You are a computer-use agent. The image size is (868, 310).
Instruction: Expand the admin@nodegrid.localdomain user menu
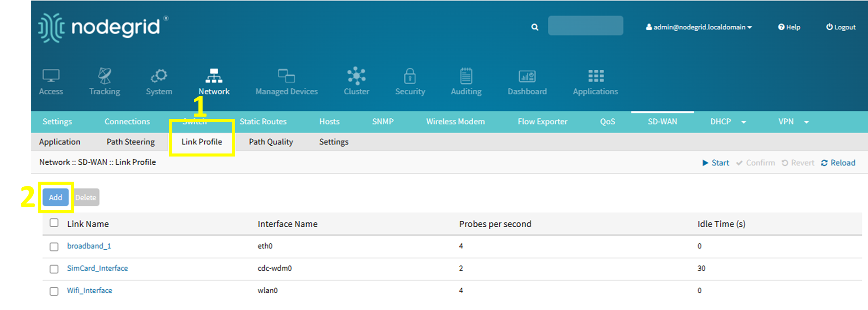(x=699, y=27)
